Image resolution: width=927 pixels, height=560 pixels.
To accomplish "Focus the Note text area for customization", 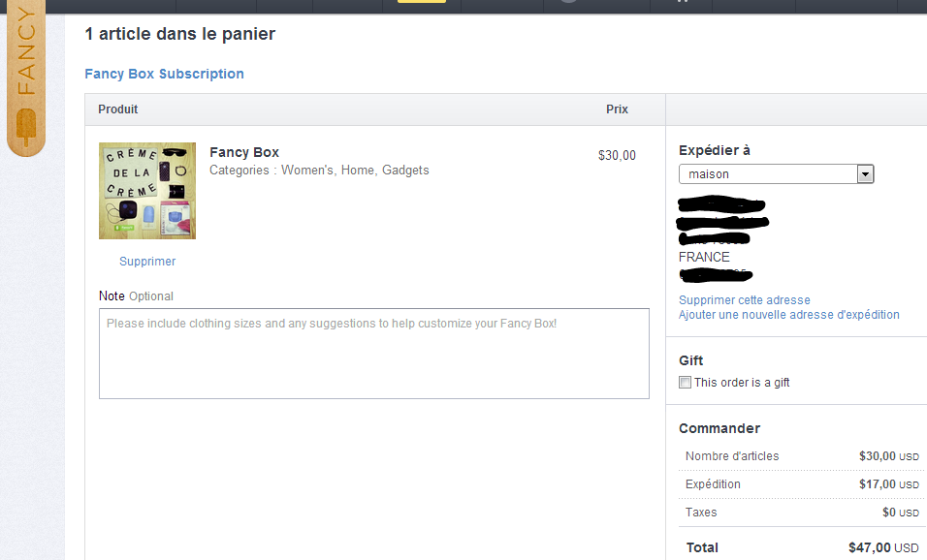I will click(373, 354).
